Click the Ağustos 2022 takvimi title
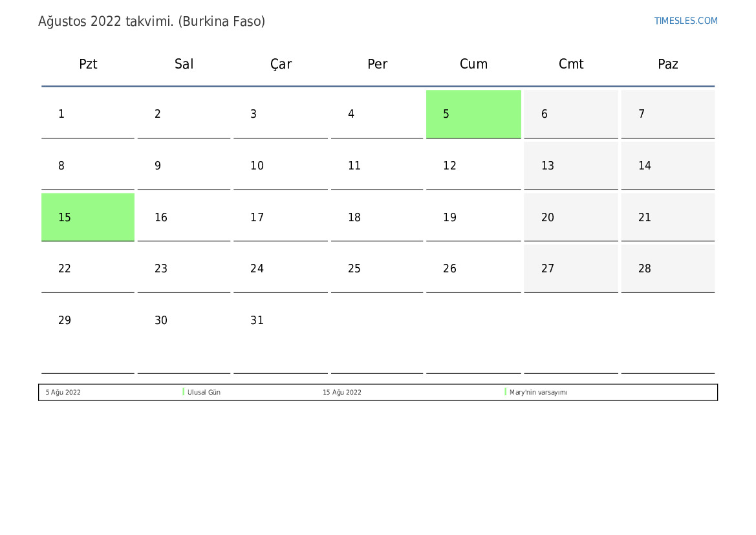756x535 pixels. 151,21
